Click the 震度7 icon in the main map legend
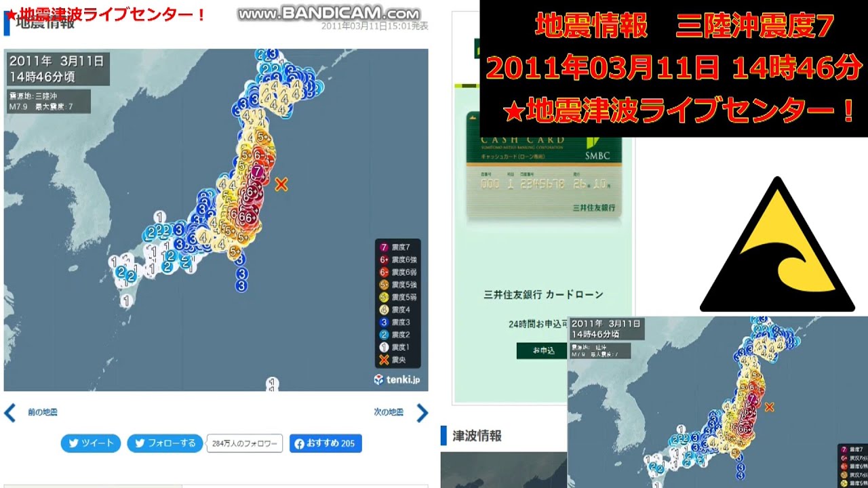 click(x=384, y=247)
